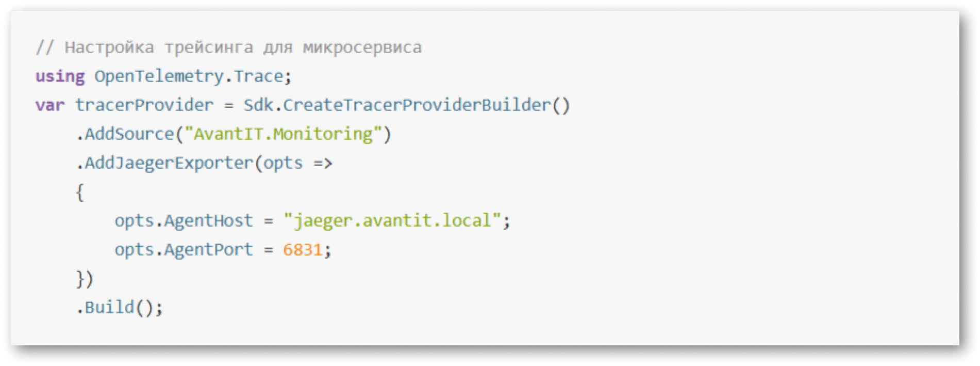
Task: Click the opening curly brace
Action: click(x=80, y=193)
